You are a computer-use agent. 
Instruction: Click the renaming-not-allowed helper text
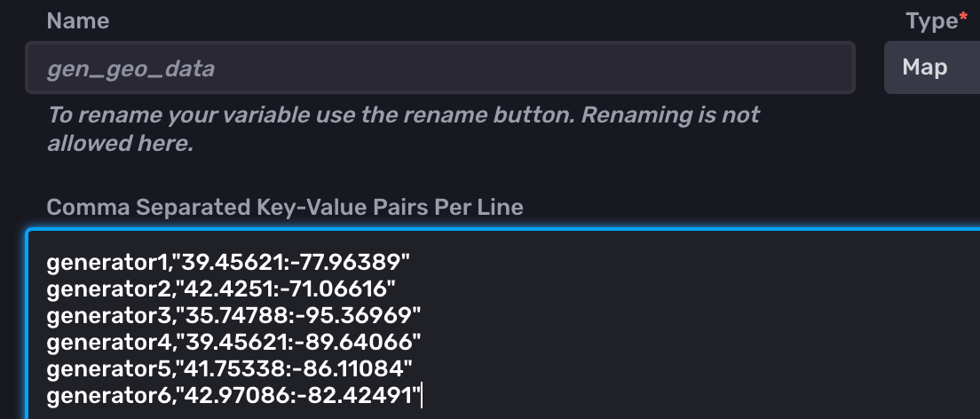click(x=404, y=129)
